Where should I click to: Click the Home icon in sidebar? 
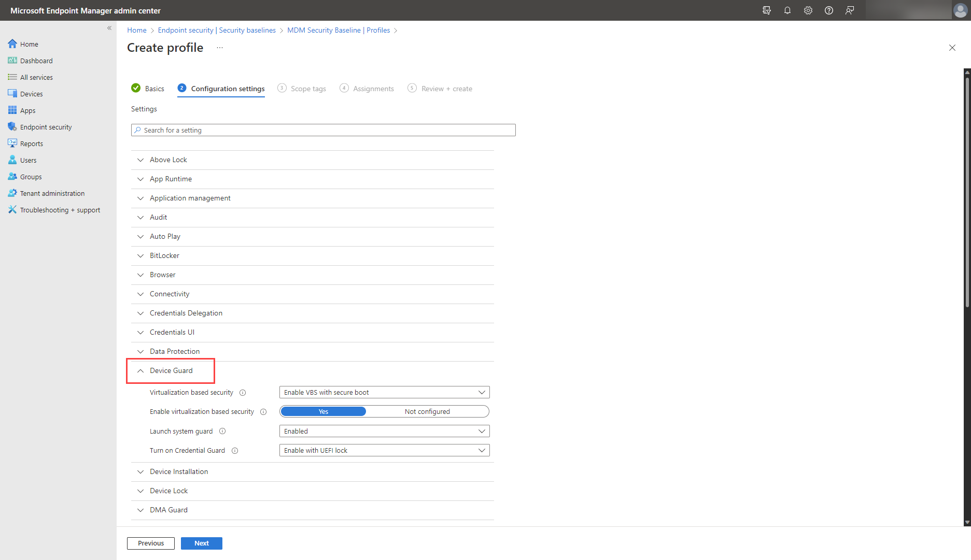(x=12, y=44)
